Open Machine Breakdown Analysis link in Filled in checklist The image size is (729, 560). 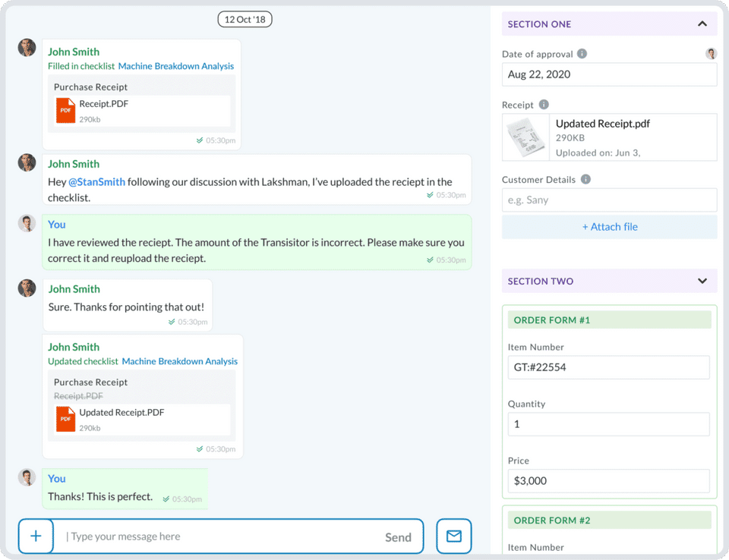tap(175, 66)
